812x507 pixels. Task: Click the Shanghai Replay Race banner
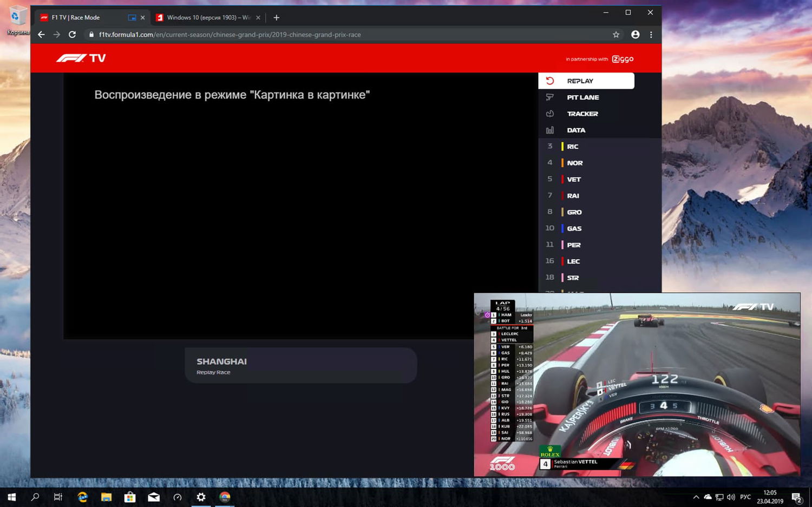tap(300, 365)
